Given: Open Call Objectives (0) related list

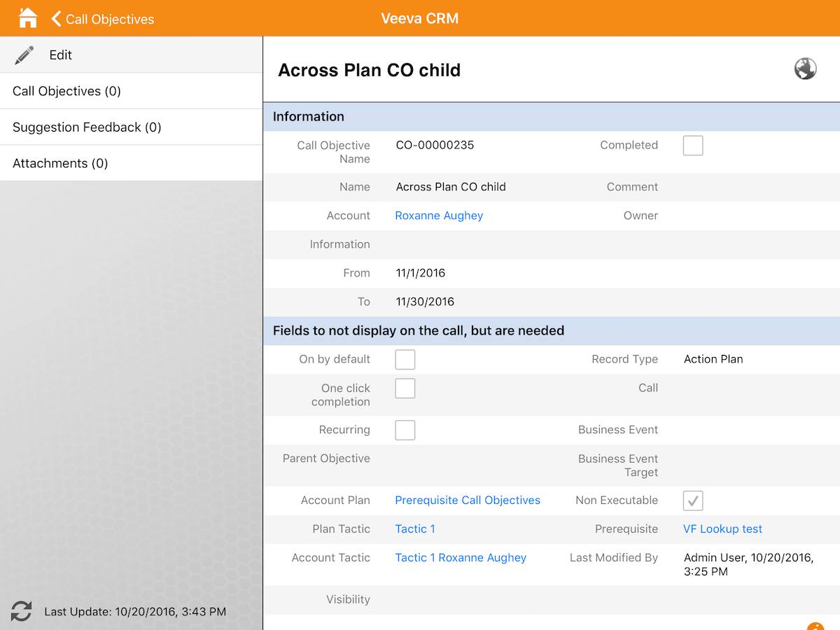Looking at the screenshot, I should [x=66, y=91].
